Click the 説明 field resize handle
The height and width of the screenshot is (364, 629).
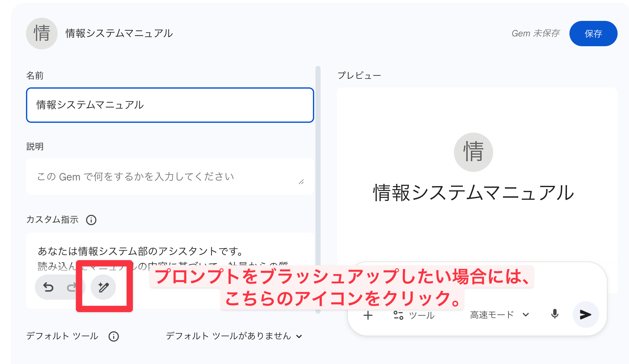[x=301, y=182]
